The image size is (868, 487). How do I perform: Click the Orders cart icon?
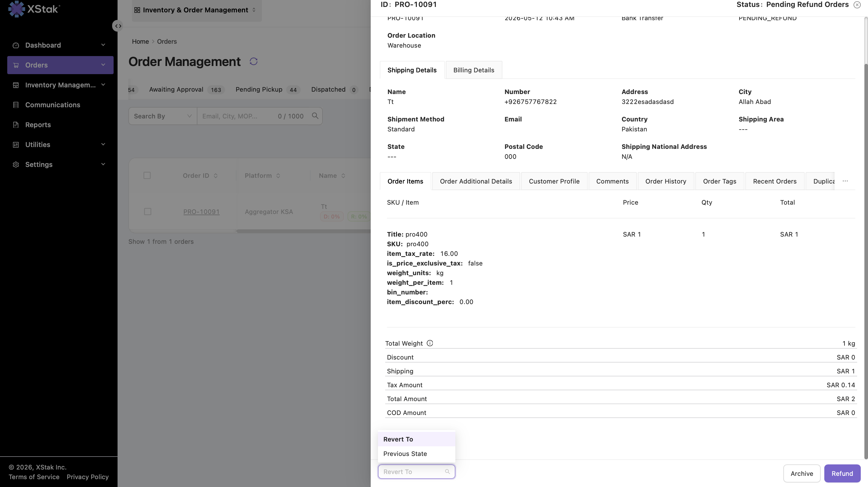(15, 65)
